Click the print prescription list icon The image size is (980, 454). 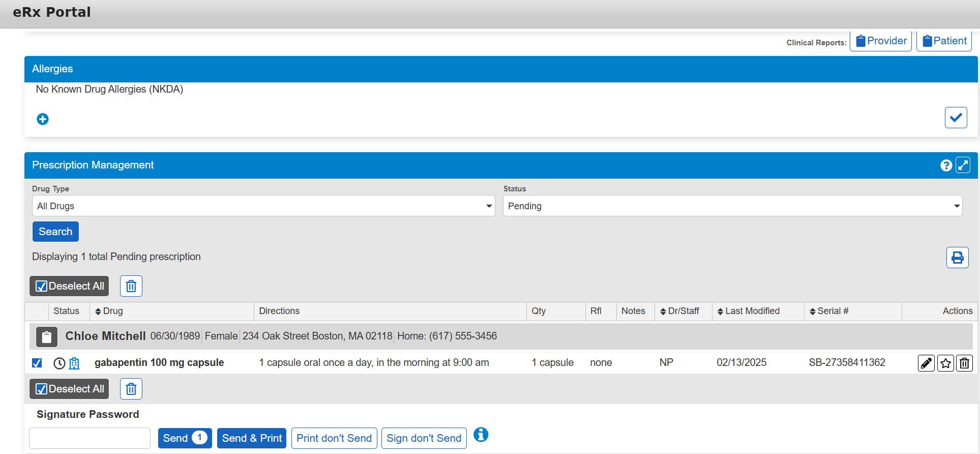957,258
